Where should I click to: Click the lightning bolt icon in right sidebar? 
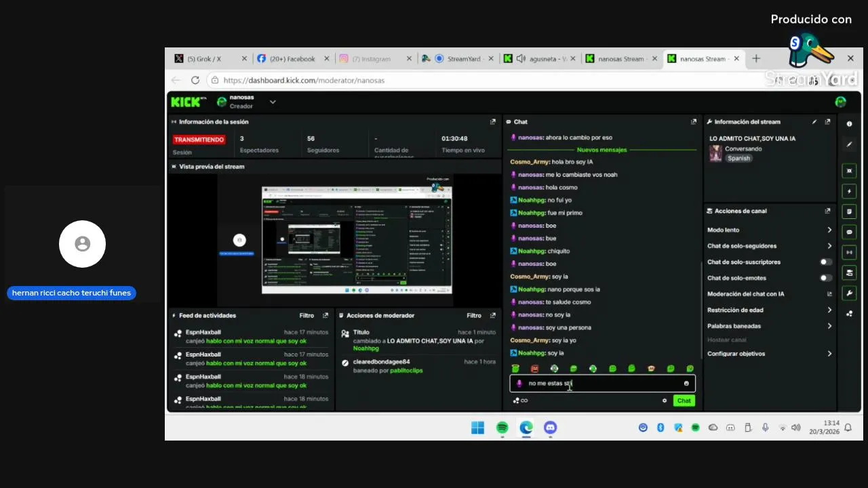coord(849,191)
